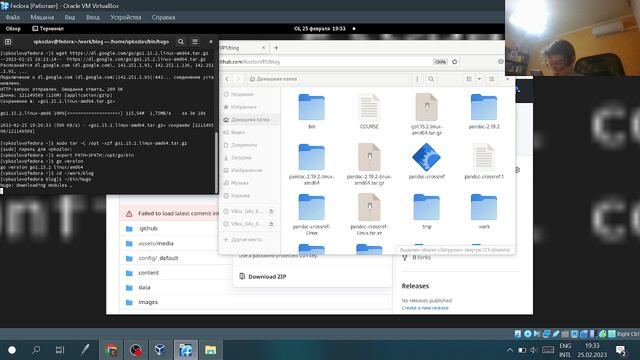Image resolution: width=640 pixels, height=360 pixels.
Task: Switch file manager to list view
Action: (x=469, y=79)
